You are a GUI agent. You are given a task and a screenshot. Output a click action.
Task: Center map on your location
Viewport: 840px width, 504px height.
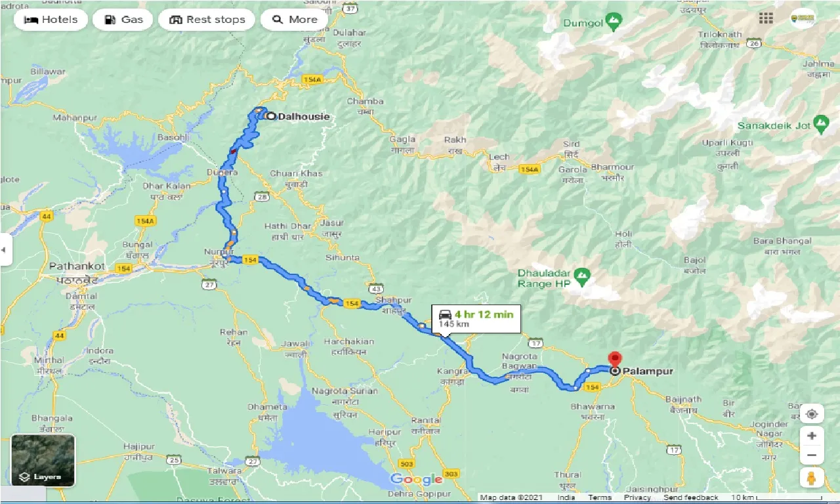[x=812, y=414]
